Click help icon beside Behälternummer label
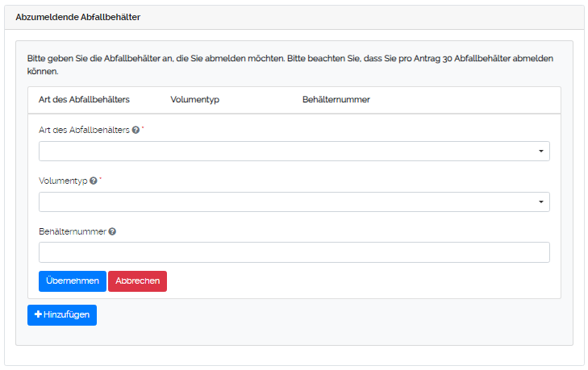Viewport: 588px width, 370px height. click(112, 231)
